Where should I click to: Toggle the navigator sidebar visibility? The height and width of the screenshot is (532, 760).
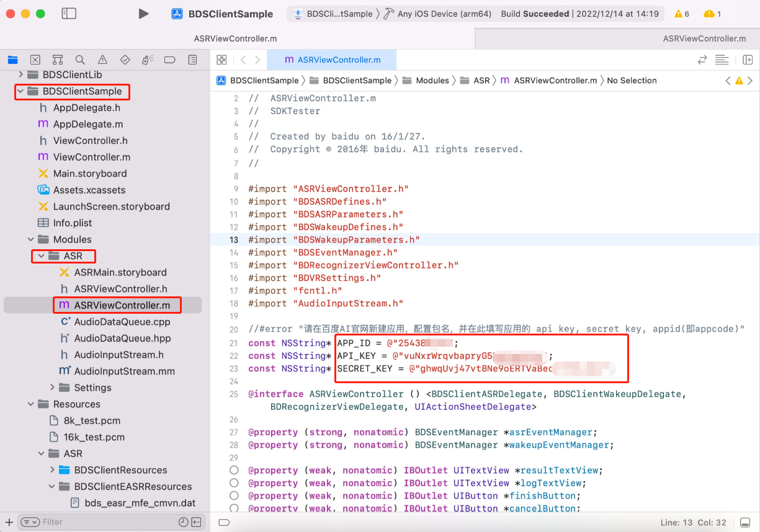point(69,14)
